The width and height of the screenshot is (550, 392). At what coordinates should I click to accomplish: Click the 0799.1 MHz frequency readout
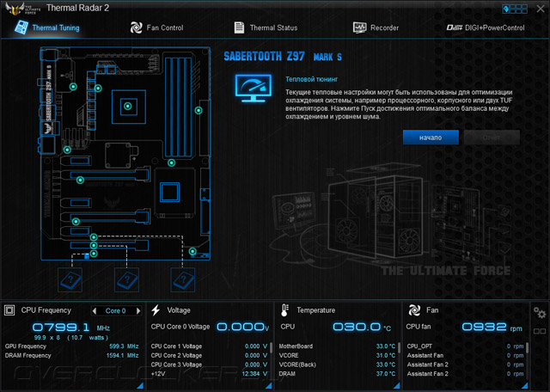[x=70, y=328]
